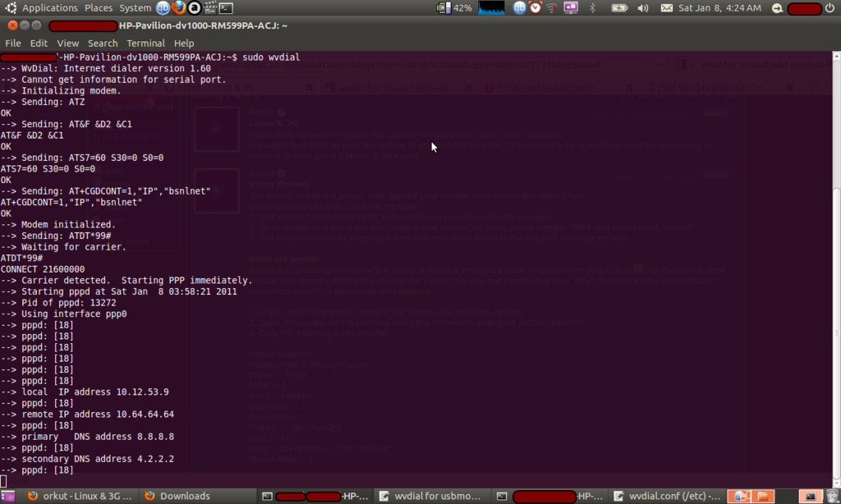
Task: Launch Firefox from the top panel
Action: pyautogui.click(x=179, y=8)
